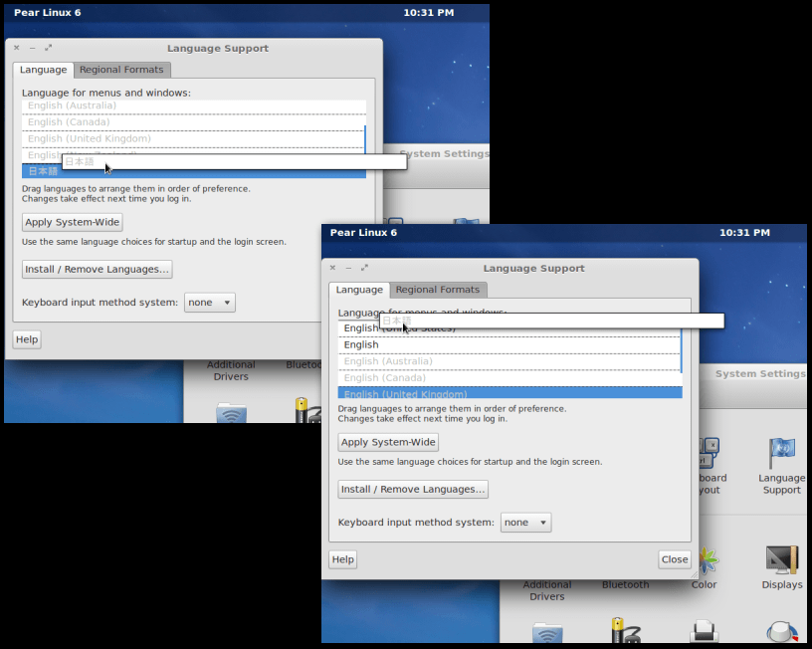This screenshot has width=812, height=649.
Task: Open the battery power icon in lower-right screenshot
Action: point(626,630)
